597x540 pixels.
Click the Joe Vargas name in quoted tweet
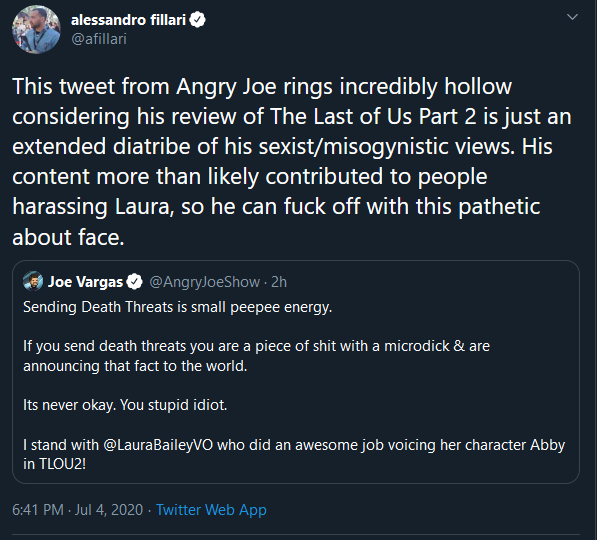[85, 282]
